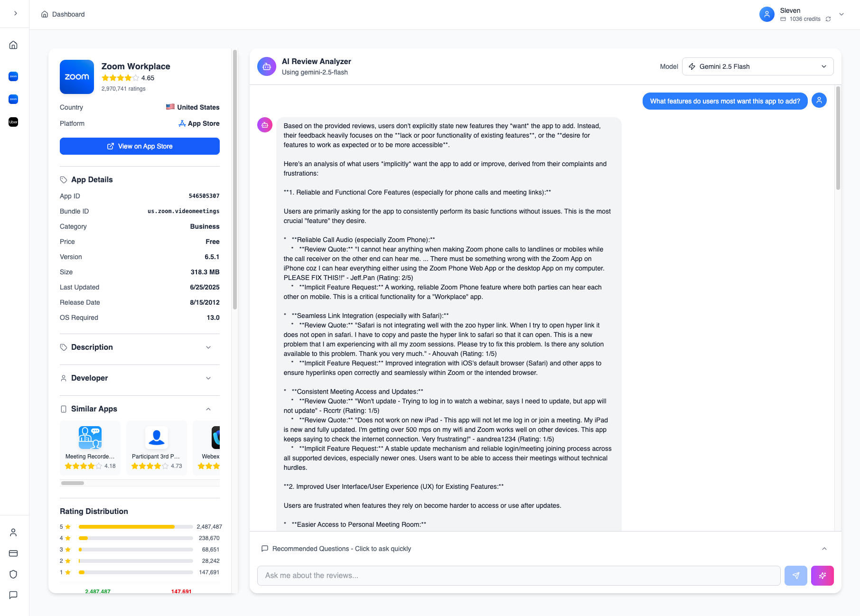Click the Recommended Questions label
Image resolution: width=860 pixels, height=616 pixels.
pyautogui.click(x=342, y=549)
